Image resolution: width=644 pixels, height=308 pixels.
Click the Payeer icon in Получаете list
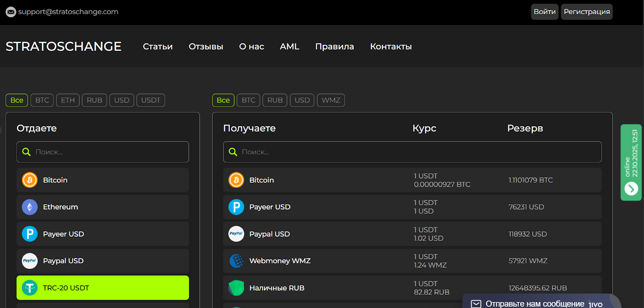click(236, 207)
